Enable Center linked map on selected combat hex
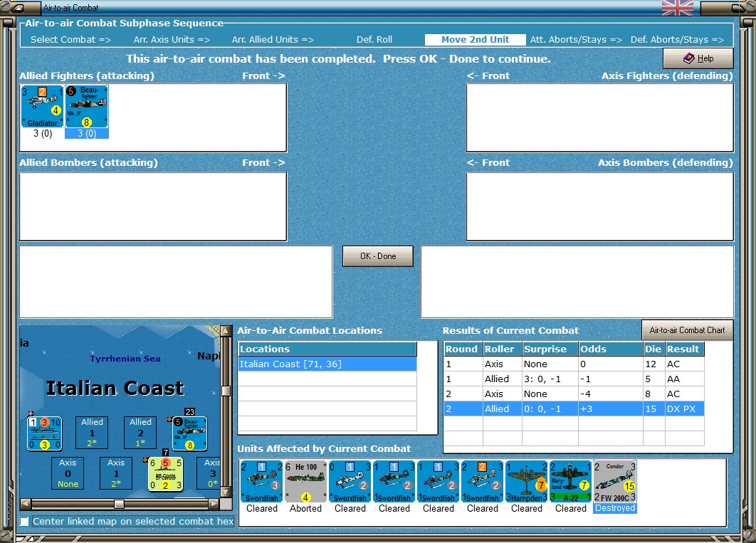 24,522
